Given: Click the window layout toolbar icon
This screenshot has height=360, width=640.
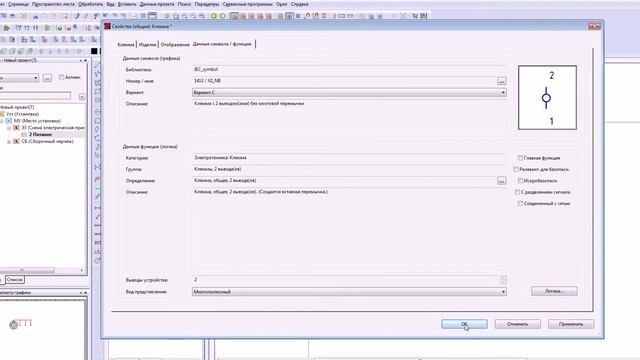Looking at the screenshot, I should click(152, 16).
